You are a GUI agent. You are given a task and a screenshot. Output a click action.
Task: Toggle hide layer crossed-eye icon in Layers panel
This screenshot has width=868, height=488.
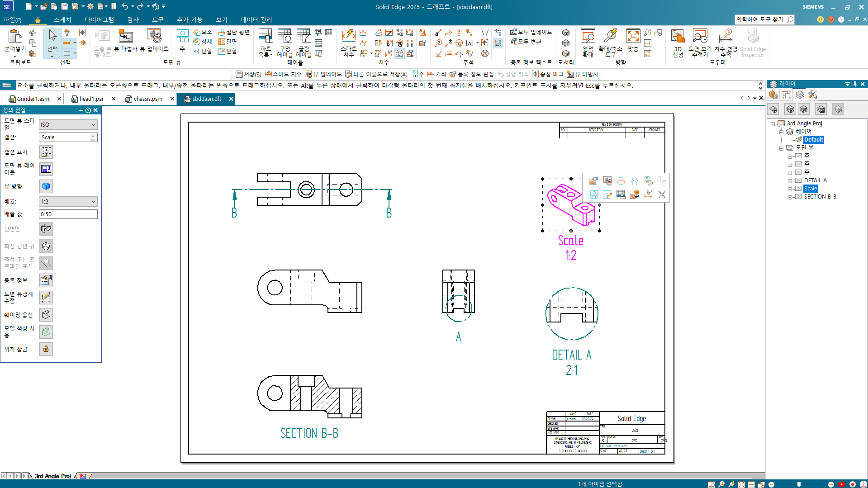pos(804,109)
